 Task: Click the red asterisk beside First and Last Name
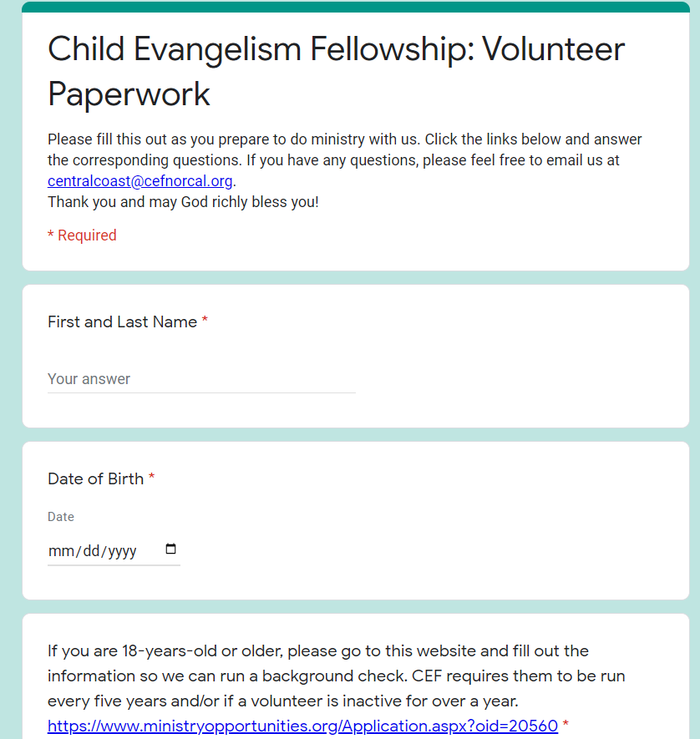pos(205,321)
